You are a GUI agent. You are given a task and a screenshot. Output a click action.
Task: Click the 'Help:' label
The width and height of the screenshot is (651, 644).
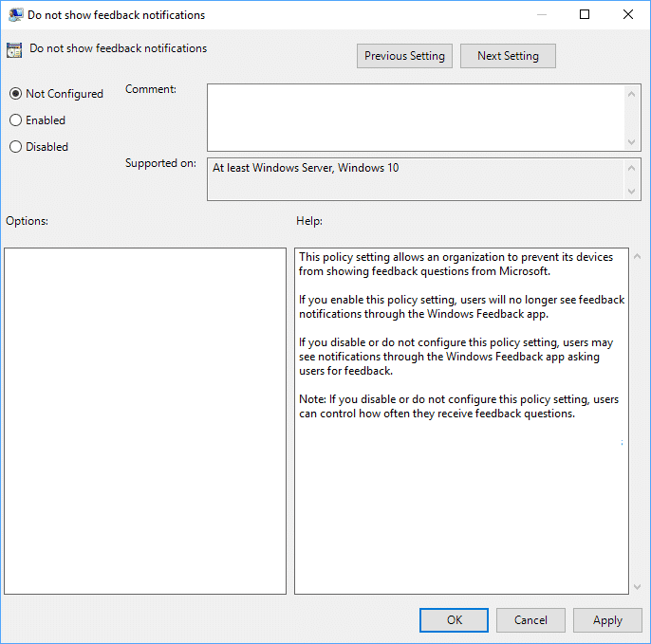(x=309, y=221)
